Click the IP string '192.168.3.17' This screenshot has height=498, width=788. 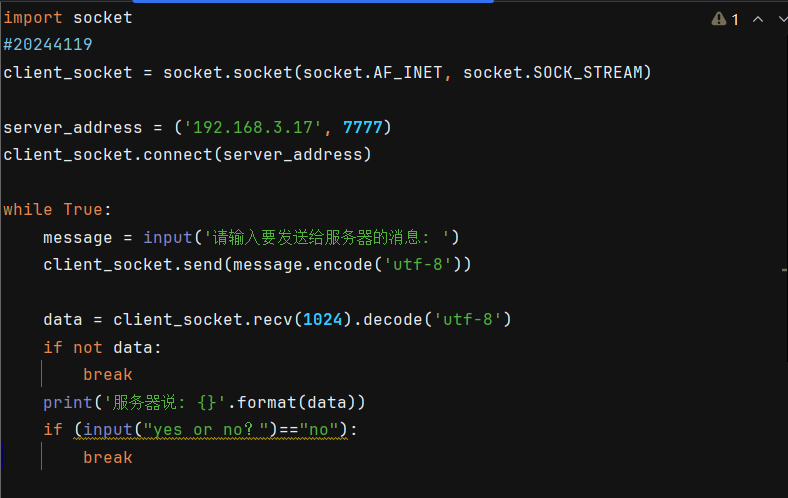tap(253, 127)
